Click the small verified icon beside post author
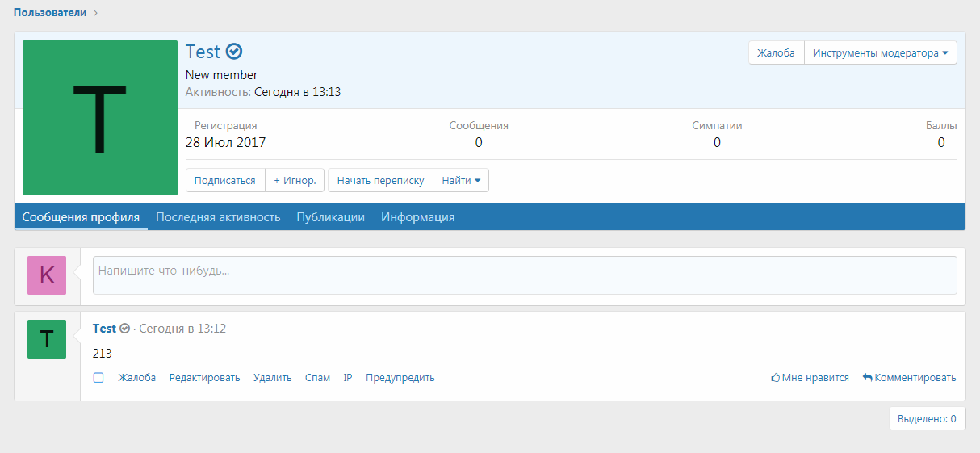This screenshot has height=453, width=980. (x=124, y=329)
